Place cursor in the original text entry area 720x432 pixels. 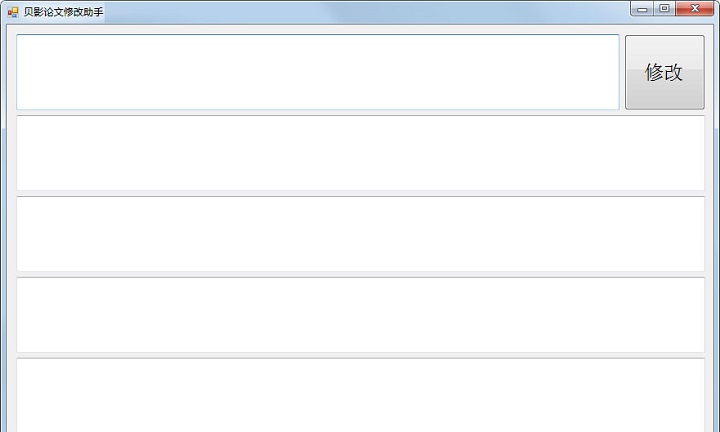[318, 72]
